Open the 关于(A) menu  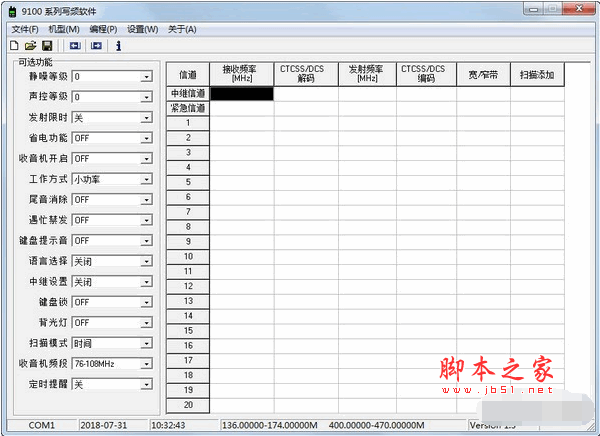pos(182,29)
